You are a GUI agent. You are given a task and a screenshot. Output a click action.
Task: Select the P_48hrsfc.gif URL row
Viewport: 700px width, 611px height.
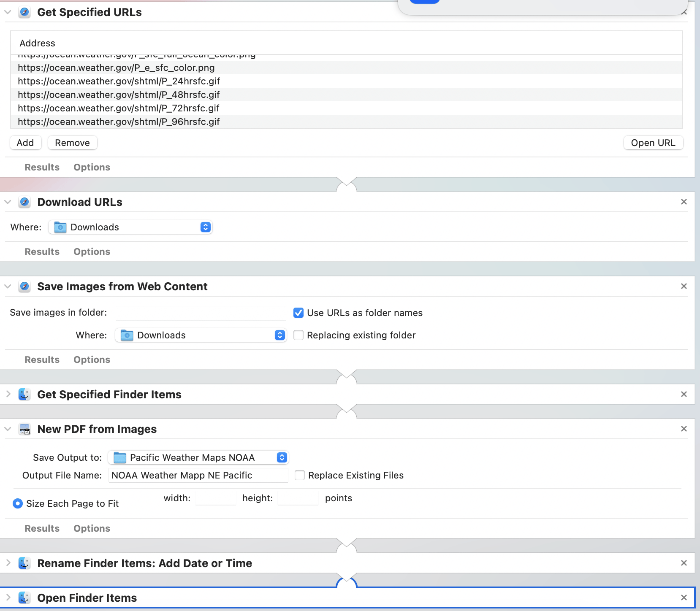point(119,95)
